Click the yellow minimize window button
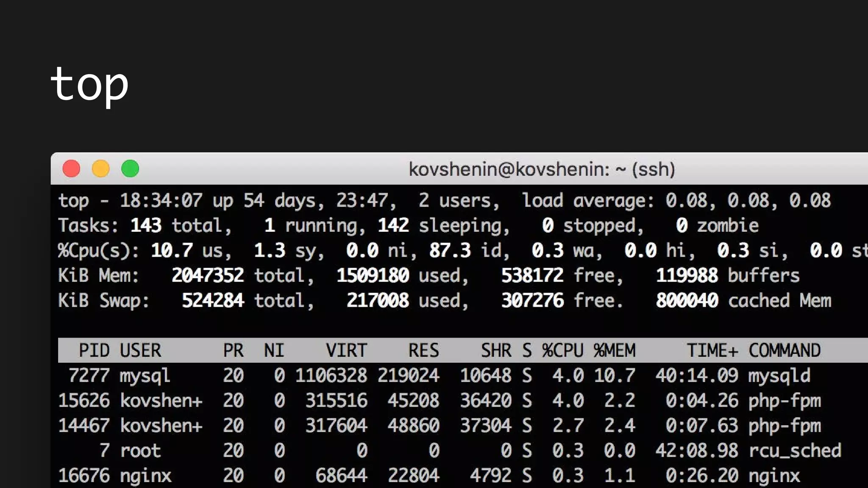 101,169
